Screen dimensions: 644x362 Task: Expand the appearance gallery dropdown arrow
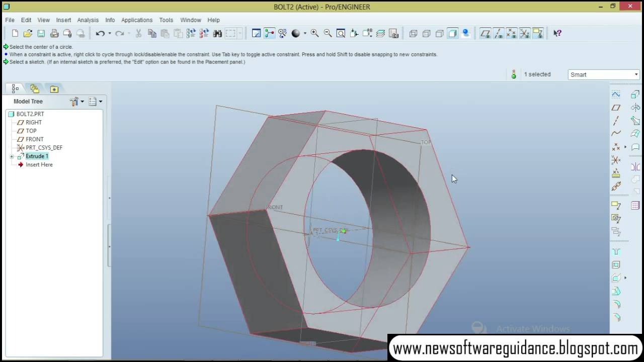305,34
